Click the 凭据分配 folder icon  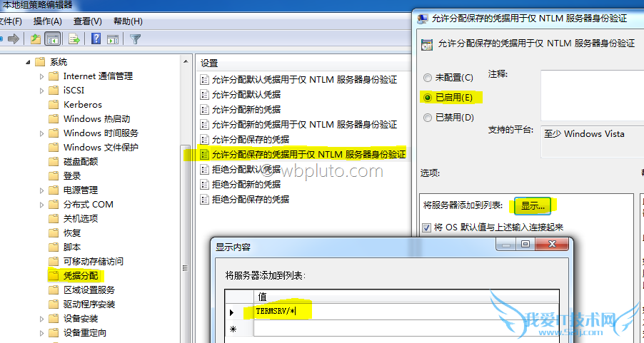tap(54, 275)
